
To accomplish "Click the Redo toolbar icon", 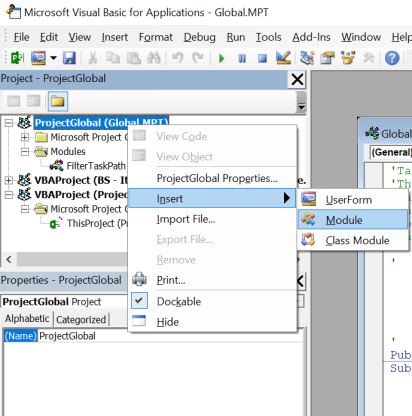I will [x=198, y=58].
